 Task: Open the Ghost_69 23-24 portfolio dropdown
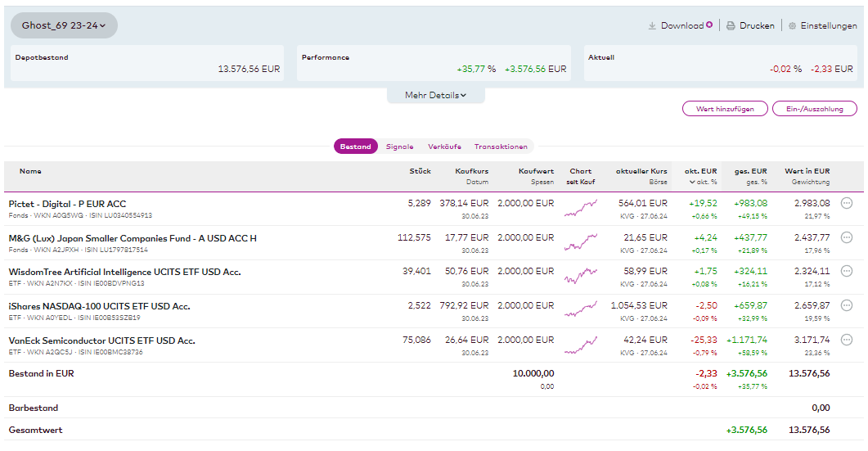[x=64, y=25]
